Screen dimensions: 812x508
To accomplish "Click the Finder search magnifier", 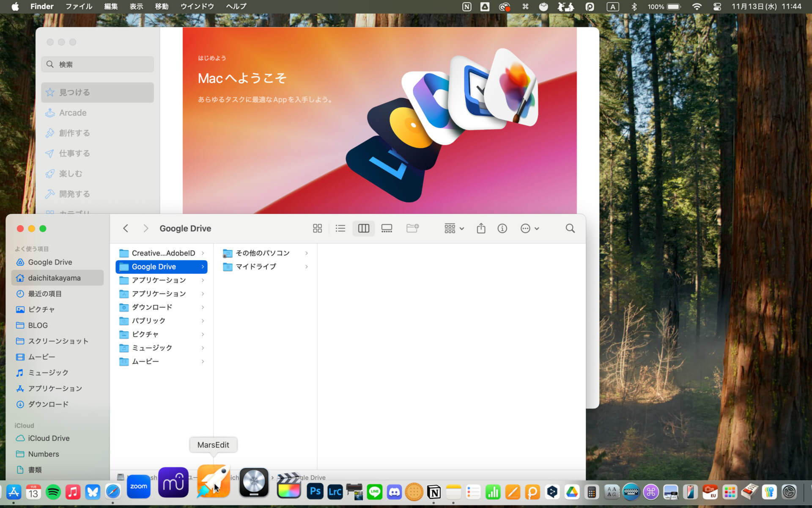I will [x=570, y=229].
